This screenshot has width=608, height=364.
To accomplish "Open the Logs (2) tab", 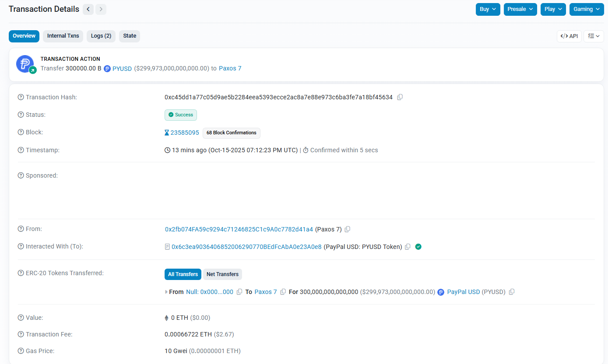I will click(101, 36).
